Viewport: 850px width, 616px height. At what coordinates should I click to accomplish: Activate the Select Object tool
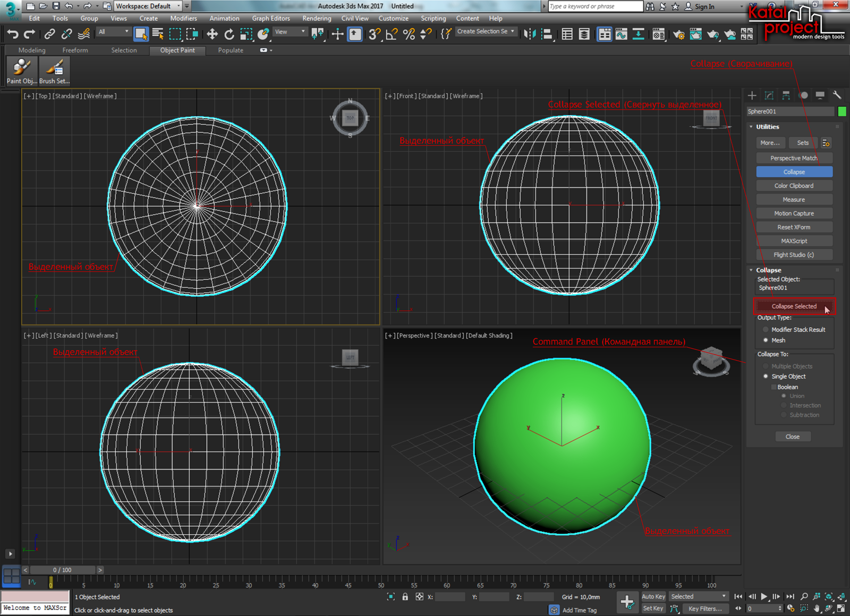point(141,34)
